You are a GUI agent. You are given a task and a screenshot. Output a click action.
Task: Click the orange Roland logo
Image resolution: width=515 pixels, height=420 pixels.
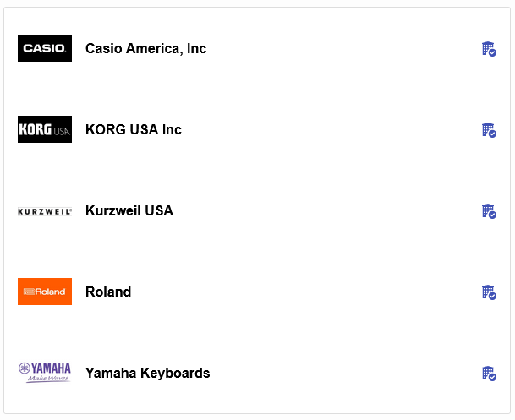point(45,292)
